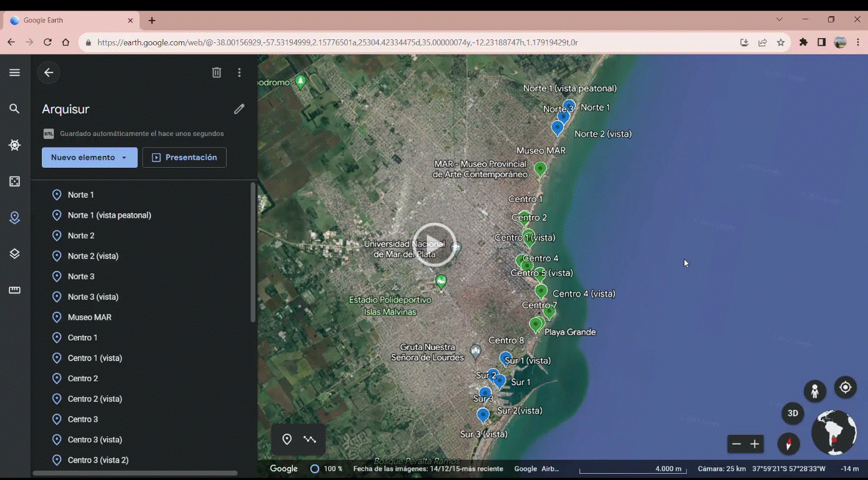Click the Cámara: 25 km status text
Image resolution: width=868 pixels, height=480 pixels.
tap(722, 469)
